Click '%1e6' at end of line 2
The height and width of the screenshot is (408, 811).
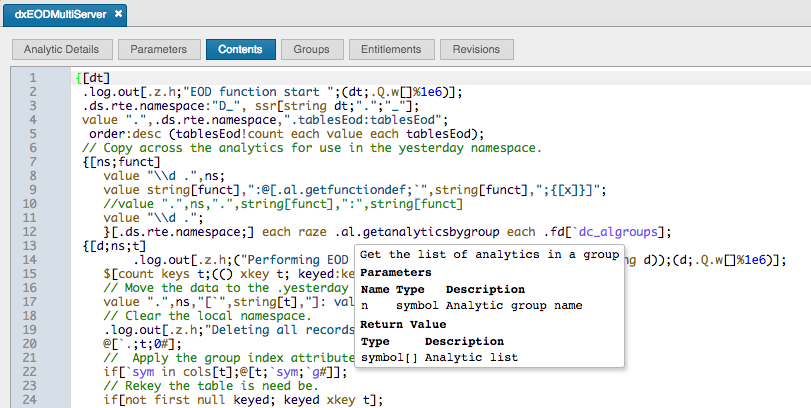tap(428, 92)
